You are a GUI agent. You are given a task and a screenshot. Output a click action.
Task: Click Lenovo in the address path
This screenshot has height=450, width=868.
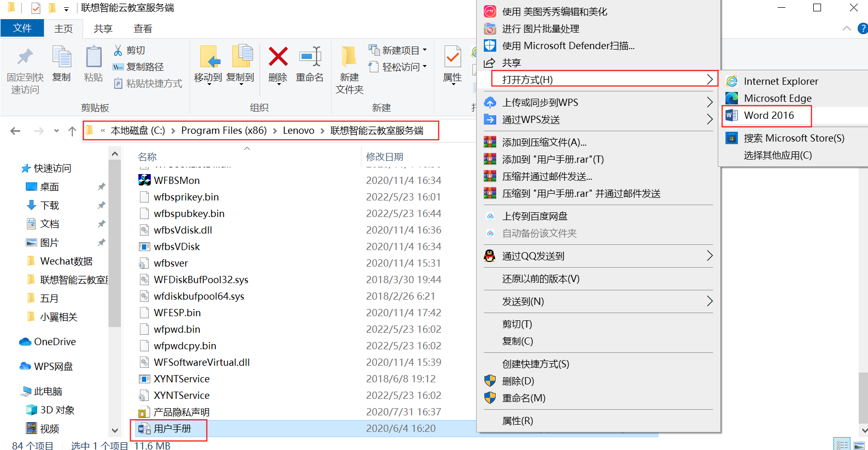[298, 130]
